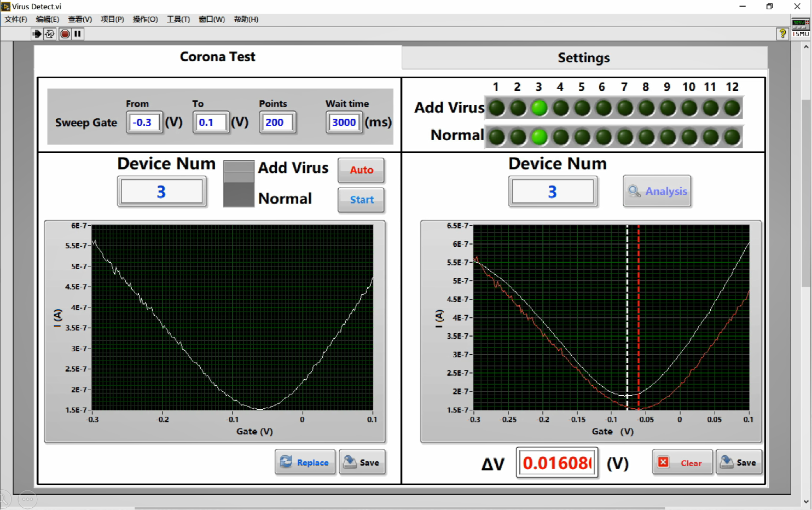Click the right Device Num field
The width and height of the screenshot is (812, 510).
(x=553, y=192)
